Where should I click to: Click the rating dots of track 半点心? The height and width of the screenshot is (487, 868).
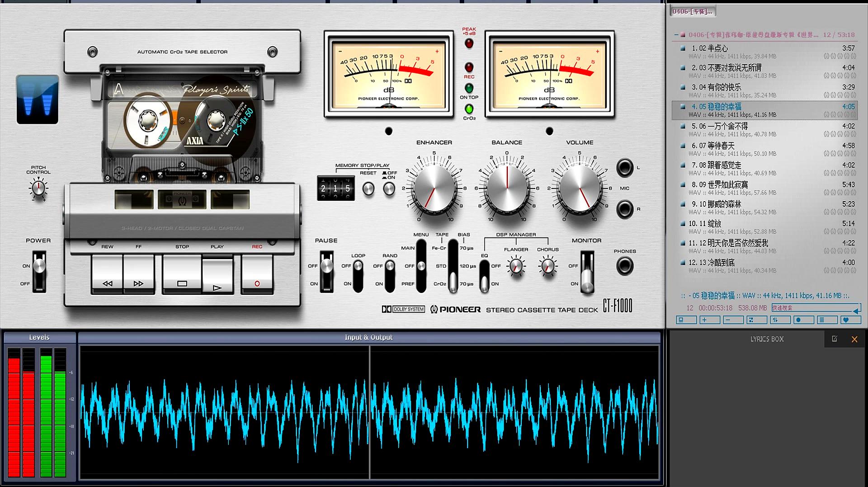click(840, 56)
